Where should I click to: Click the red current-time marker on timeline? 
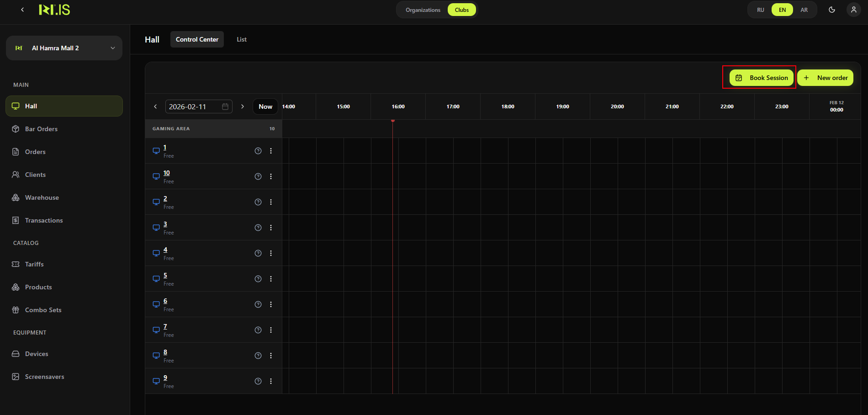(x=393, y=121)
